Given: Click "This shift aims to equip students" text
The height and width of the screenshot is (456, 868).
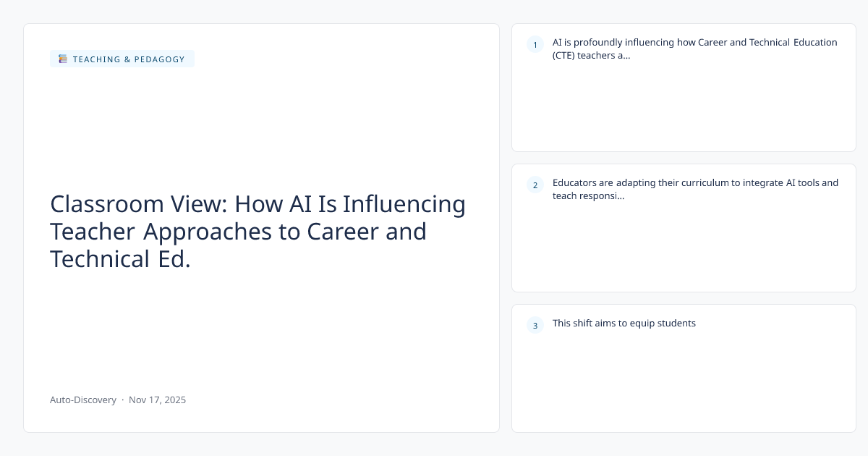Looking at the screenshot, I should point(624,324).
